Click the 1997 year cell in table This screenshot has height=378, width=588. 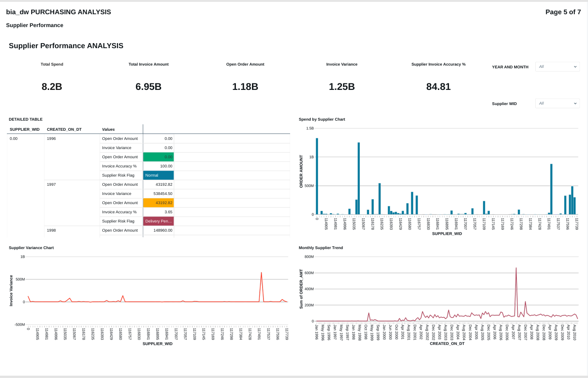point(51,184)
